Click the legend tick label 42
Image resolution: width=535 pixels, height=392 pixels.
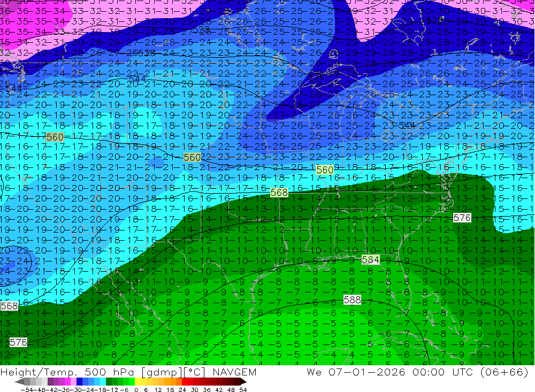click(x=219, y=390)
